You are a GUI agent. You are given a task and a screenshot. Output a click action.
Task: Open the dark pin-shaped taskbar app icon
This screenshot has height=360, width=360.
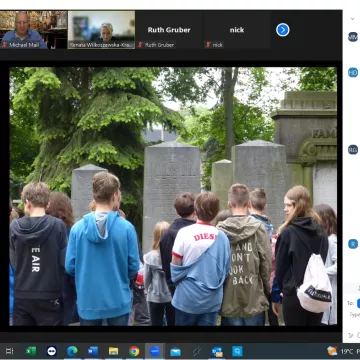pyautogui.click(x=196, y=351)
